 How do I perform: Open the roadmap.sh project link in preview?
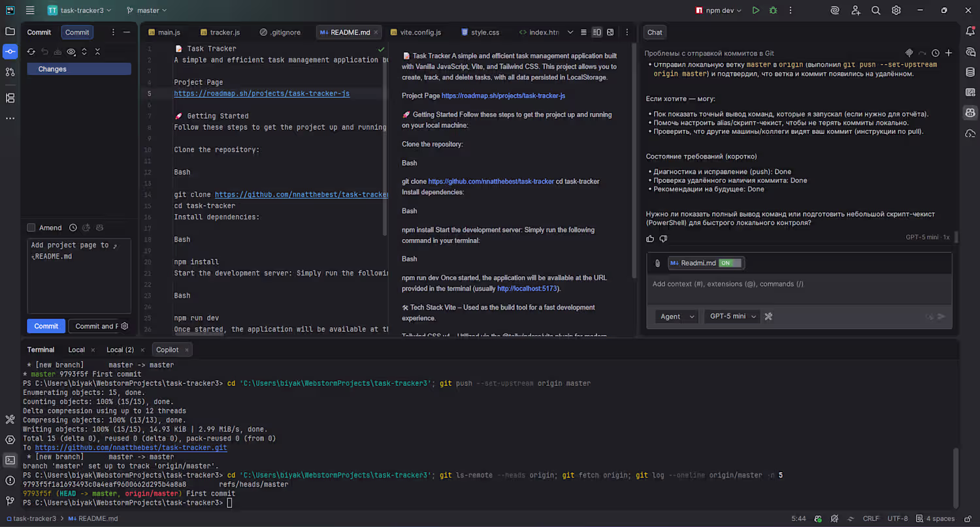[x=503, y=95]
